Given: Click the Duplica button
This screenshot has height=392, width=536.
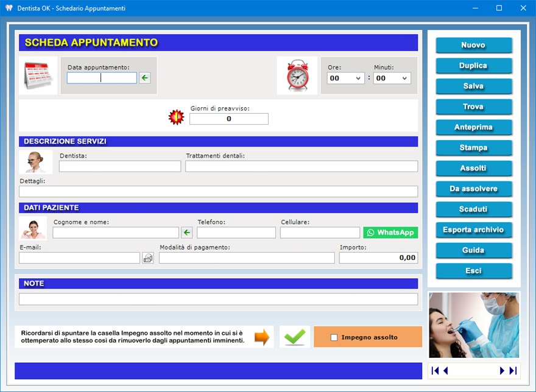Looking at the screenshot, I should tap(474, 66).
